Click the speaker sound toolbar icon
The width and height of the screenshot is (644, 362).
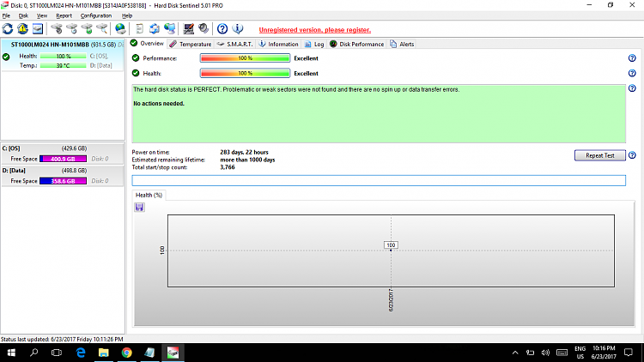(x=204, y=28)
